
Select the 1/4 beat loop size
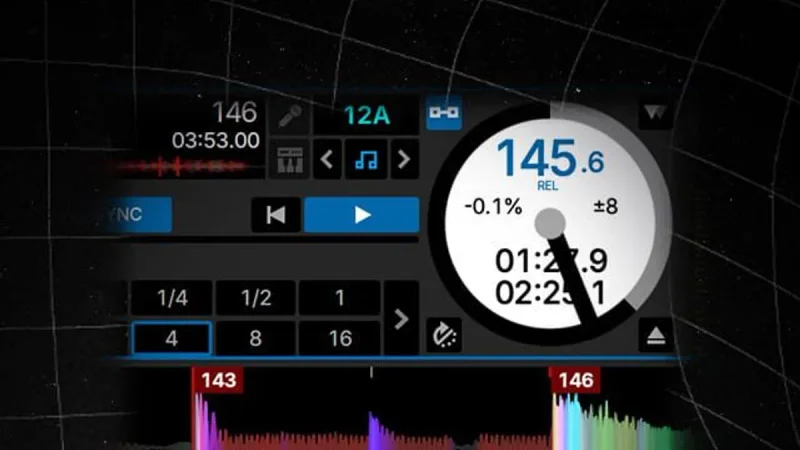click(x=172, y=298)
